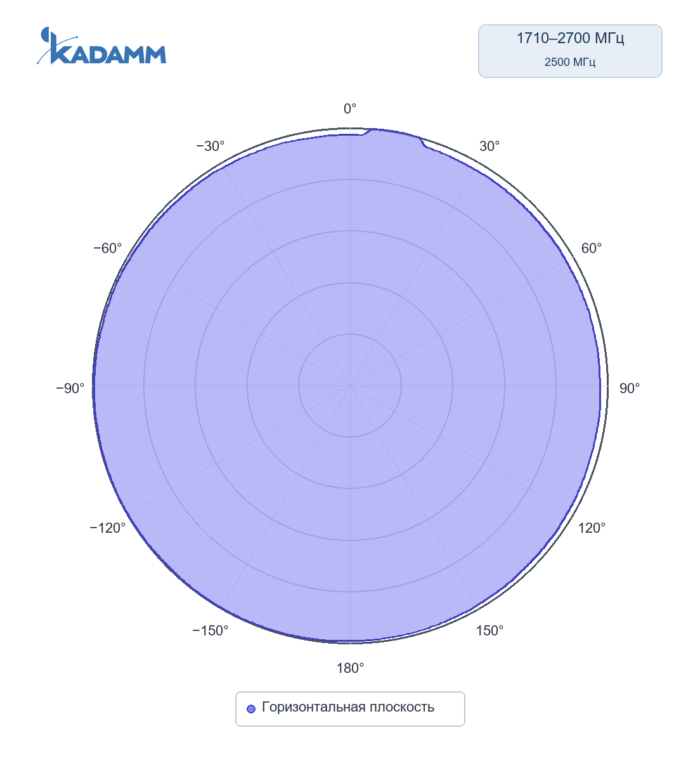Select the 1710–2700 МГц band title

tap(570, 39)
